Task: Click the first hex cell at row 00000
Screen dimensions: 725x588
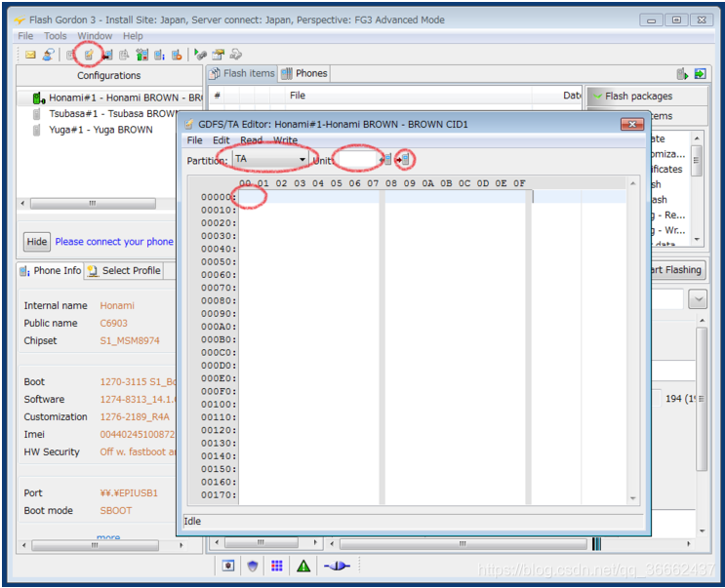Action: point(246,197)
